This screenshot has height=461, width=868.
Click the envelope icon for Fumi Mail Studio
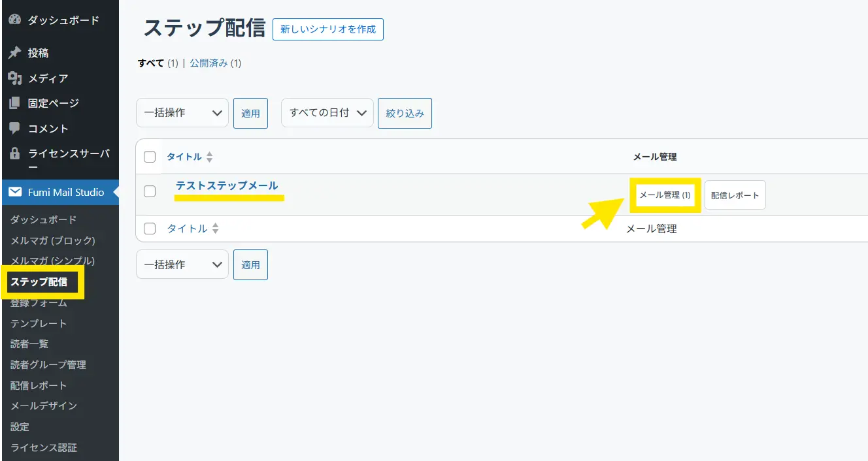[x=14, y=192]
